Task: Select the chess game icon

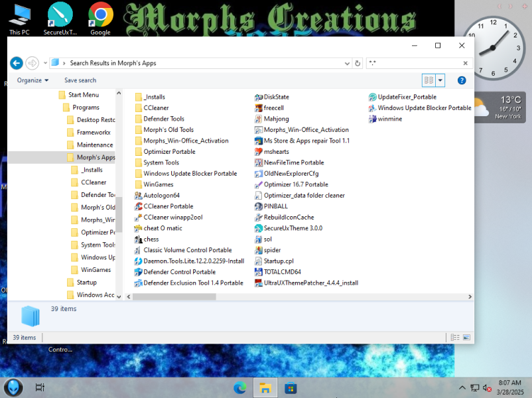Action: coord(138,239)
